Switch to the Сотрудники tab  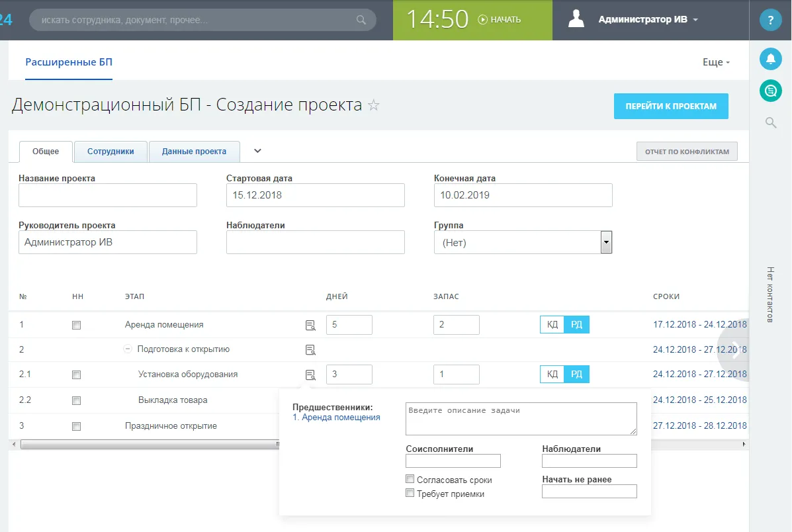pos(110,152)
